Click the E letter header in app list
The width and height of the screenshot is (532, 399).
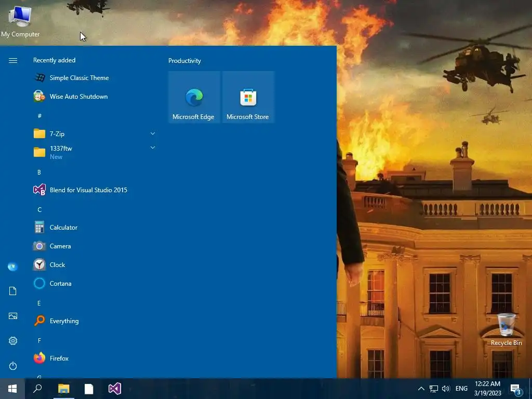click(39, 303)
